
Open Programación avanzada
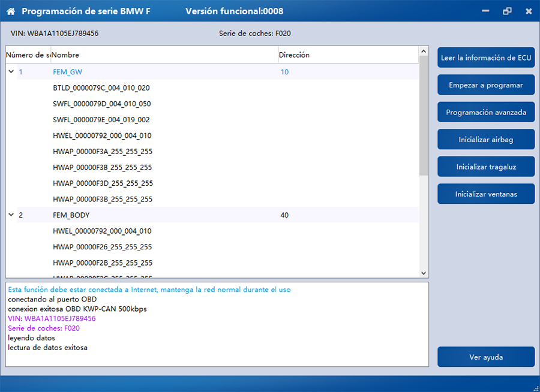(x=486, y=112)
